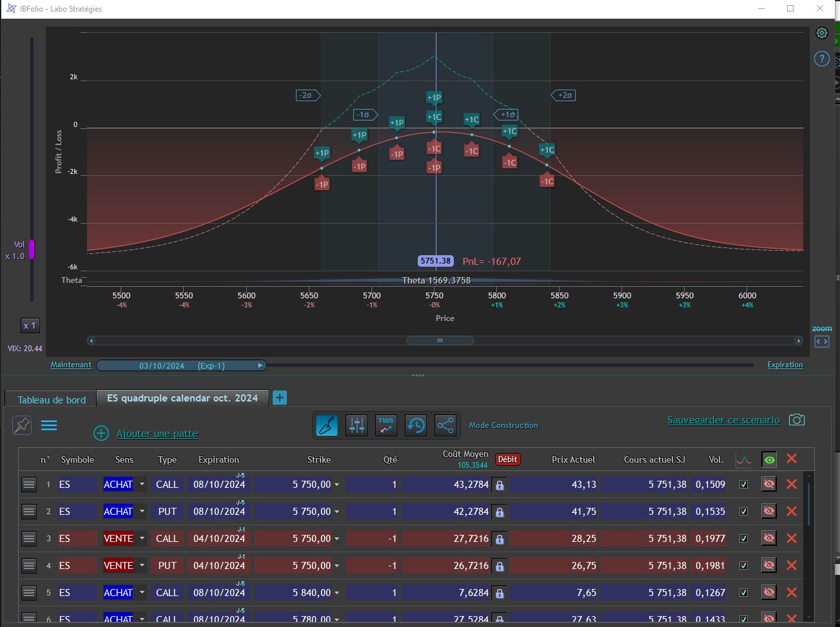
Task: Open chart settings gear icon
Action: coord(821,33)
